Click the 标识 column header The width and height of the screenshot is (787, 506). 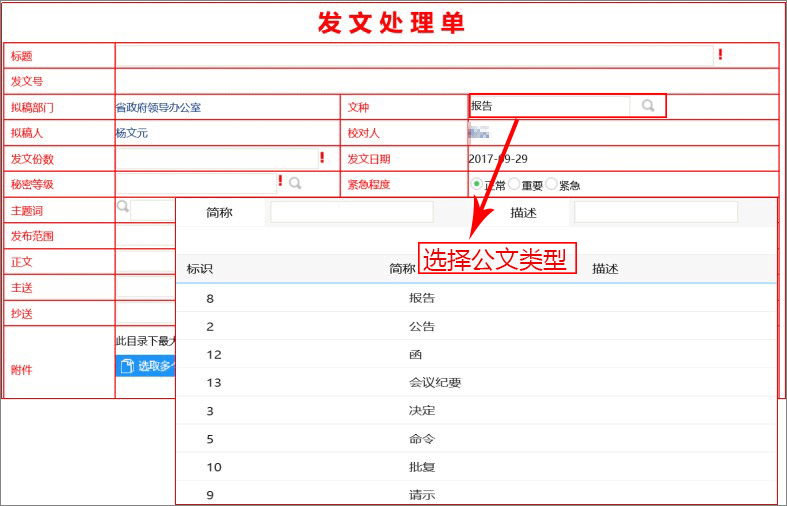pos(200,269)
